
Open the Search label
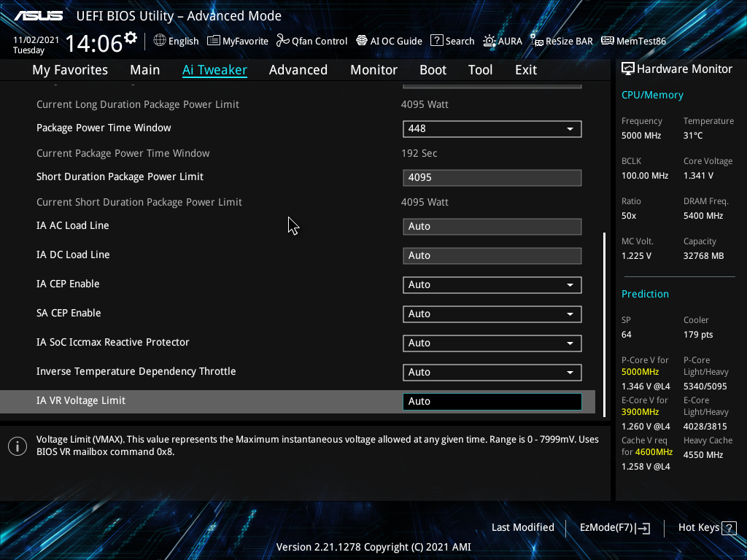pos(460,41)
